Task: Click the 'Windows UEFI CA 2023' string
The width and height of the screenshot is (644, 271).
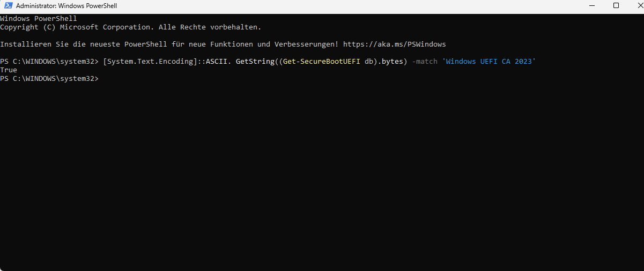Action: click(489, 62)
